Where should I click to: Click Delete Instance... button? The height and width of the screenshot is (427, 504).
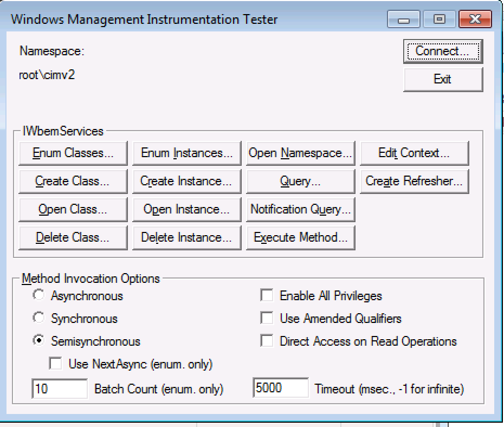[187, 238]
